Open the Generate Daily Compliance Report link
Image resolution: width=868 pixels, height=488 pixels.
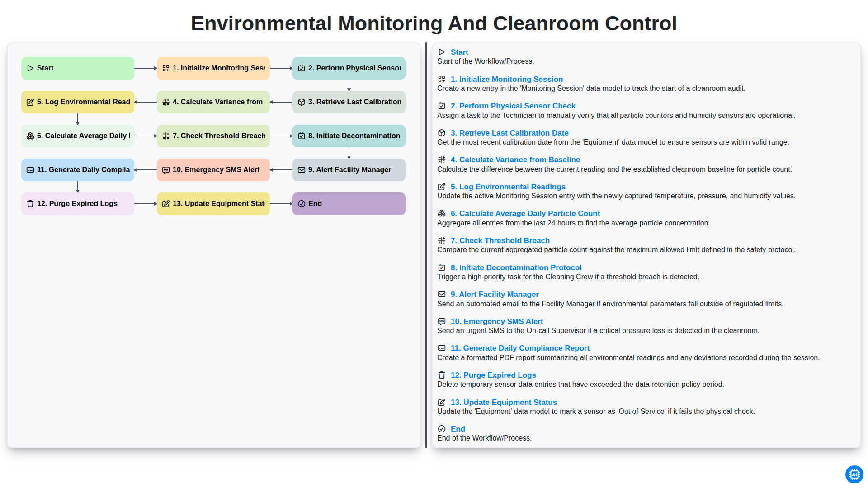(520, 348)
